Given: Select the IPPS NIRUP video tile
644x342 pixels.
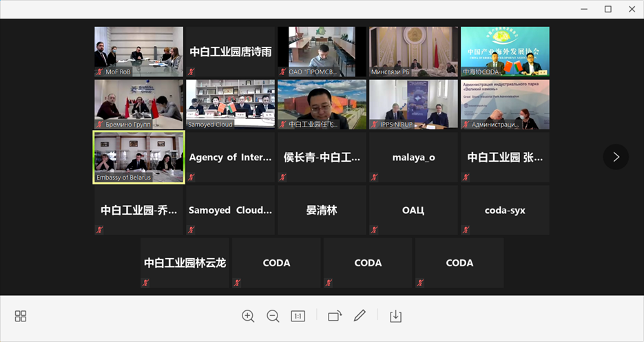Looking at the screenshot, I should coord(413,103).
